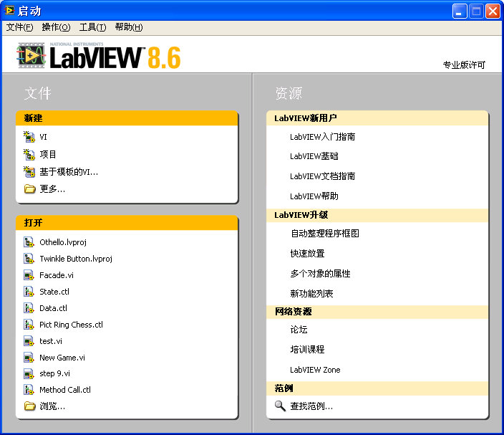Image resolution: width=504 pixels, height=435 pixels.
Task: Open the 文件(F) menu
Action: 19,27
